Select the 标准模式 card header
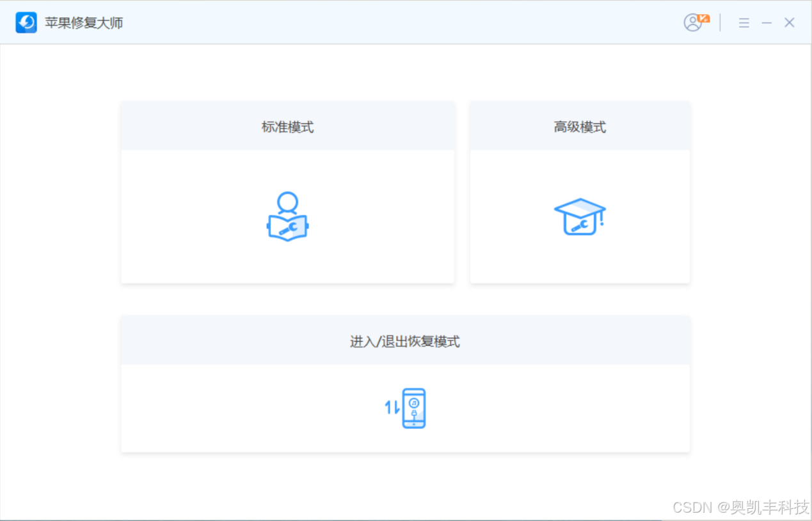The image size is (812, 521). pos(288,126)
